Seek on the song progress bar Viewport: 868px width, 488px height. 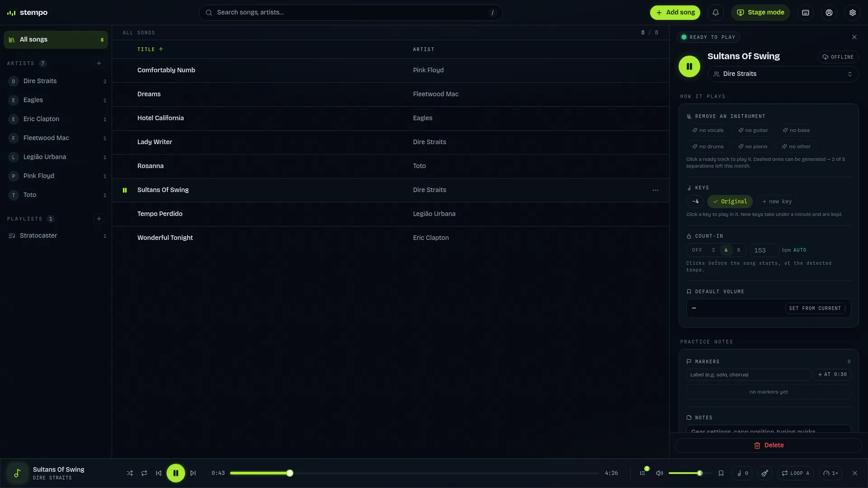[x=415, y=473]
